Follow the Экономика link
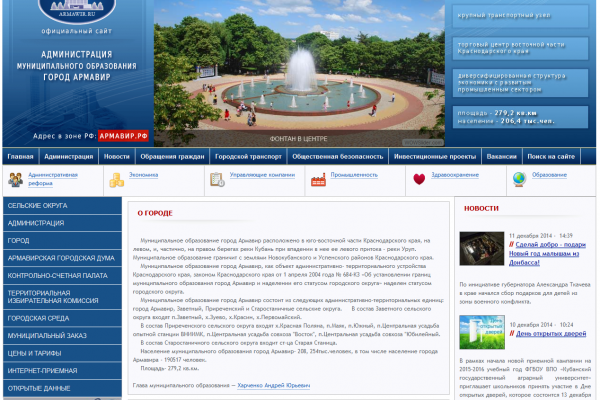 [143, 175]
